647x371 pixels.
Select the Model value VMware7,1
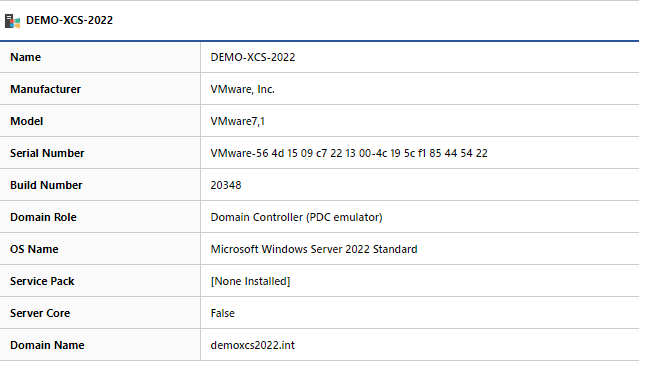tap(238, 121)
